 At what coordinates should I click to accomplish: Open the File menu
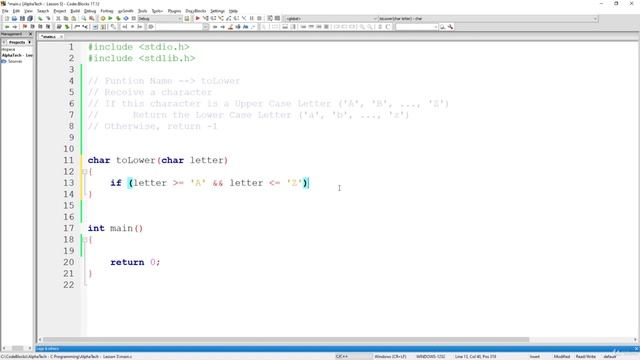[5, 11]
